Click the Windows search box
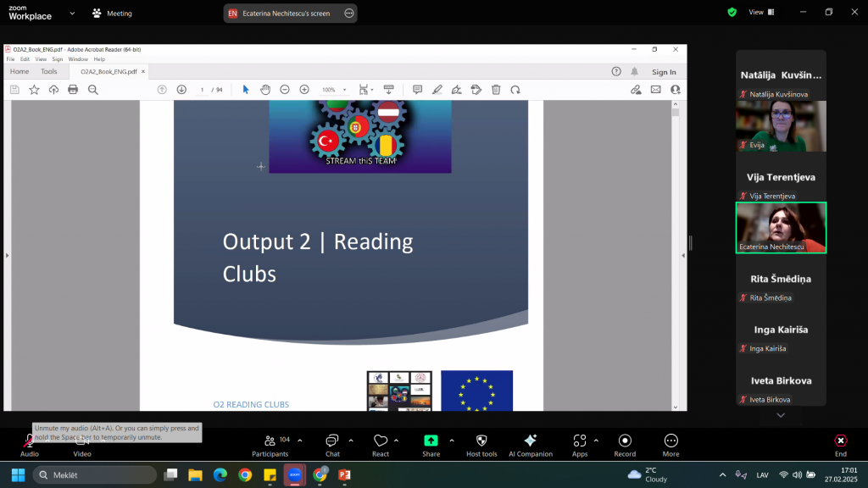This screenshot has width=868, height=488. (95, 475)
